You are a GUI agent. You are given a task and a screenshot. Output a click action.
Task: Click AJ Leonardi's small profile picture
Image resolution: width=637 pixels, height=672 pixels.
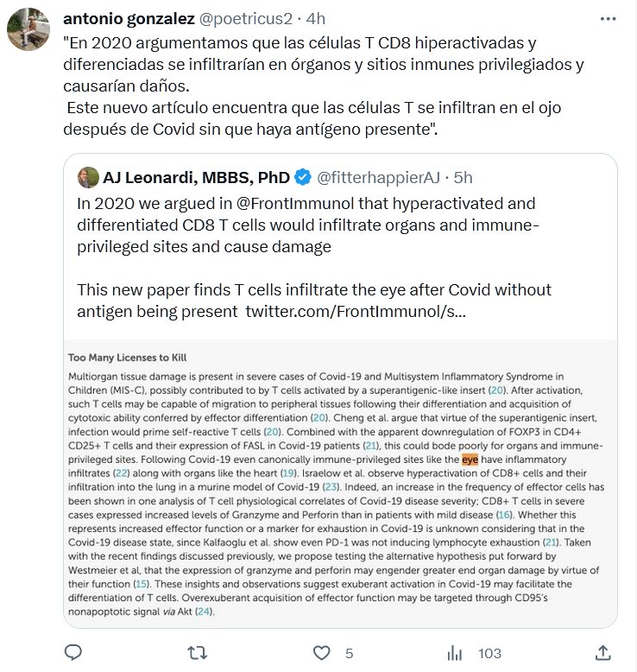pos(88,178)
